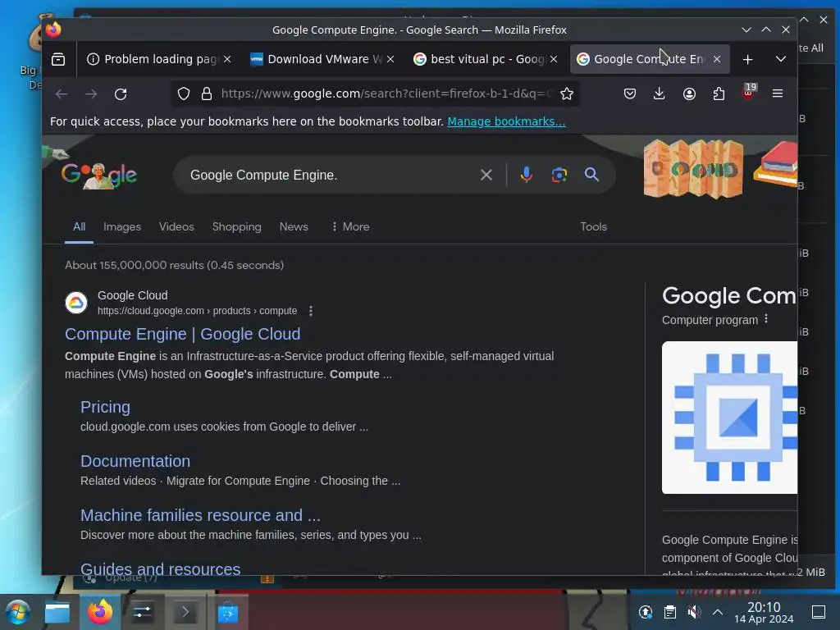This screenshot has height=630, width=840.
Task: Open software store taskbar icon
Action: [x=228, y=612]
